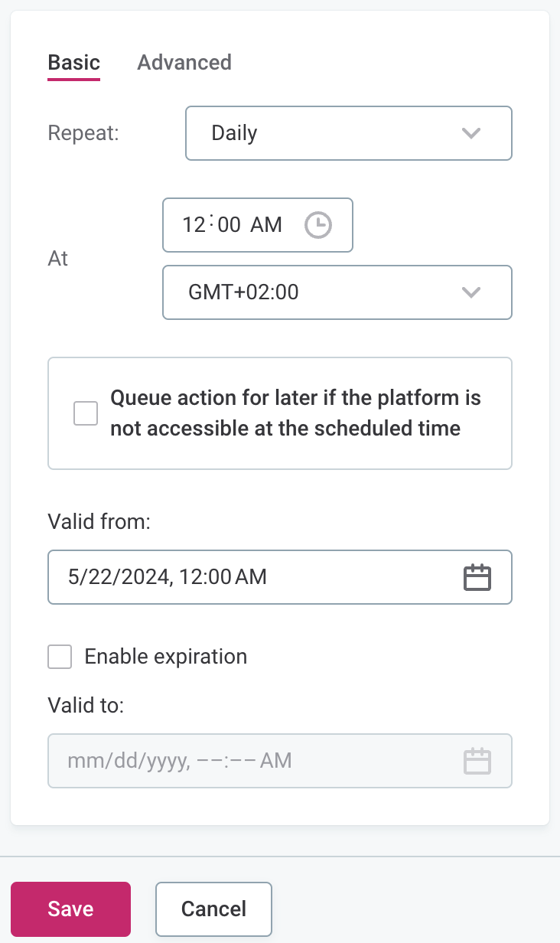
Task: Select the Basic tab
Action: tap(73, 63)
